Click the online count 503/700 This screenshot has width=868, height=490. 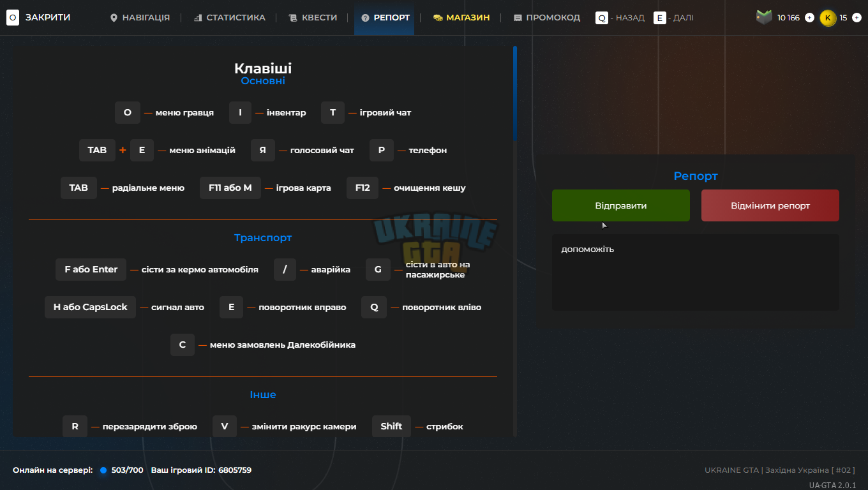pyautogui.click(x=128, y=470)
